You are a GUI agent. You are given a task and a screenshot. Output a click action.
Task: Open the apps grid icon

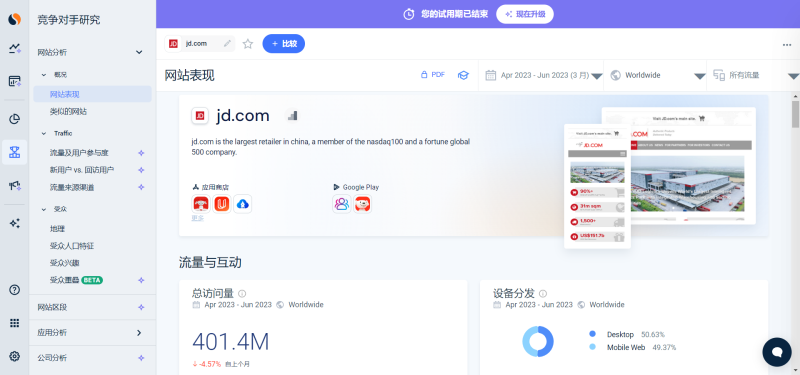(14, 323)
